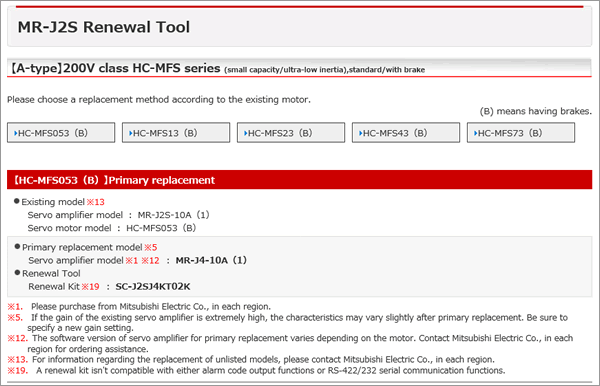Screen dimensions: 600x386
Task: Click the ※13 reference next to Existing model
Action: [x=96, y=202]
